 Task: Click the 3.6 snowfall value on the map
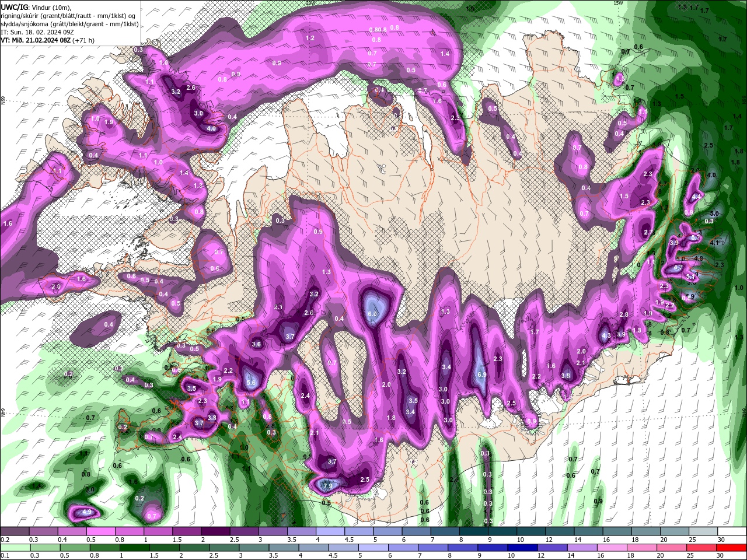coord(256,344)
